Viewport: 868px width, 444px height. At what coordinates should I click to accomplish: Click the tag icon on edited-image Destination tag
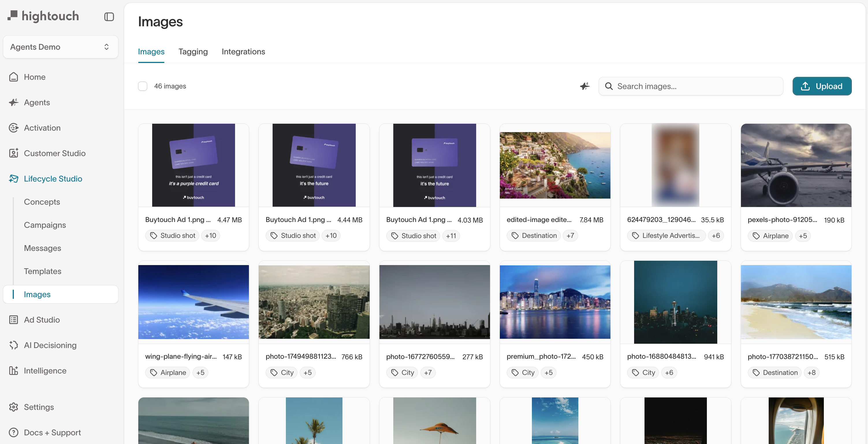(x=515, y=236)
